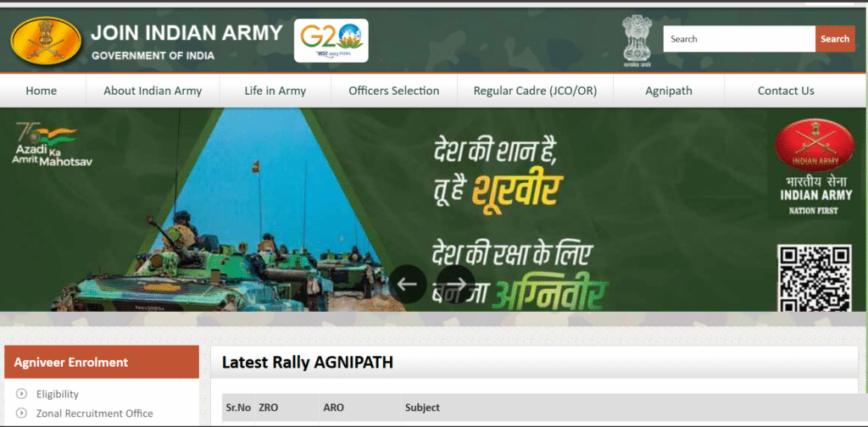Click the Azadi Ka Amrit Mahotsav logo
The image size is (868, 427).
46,144
